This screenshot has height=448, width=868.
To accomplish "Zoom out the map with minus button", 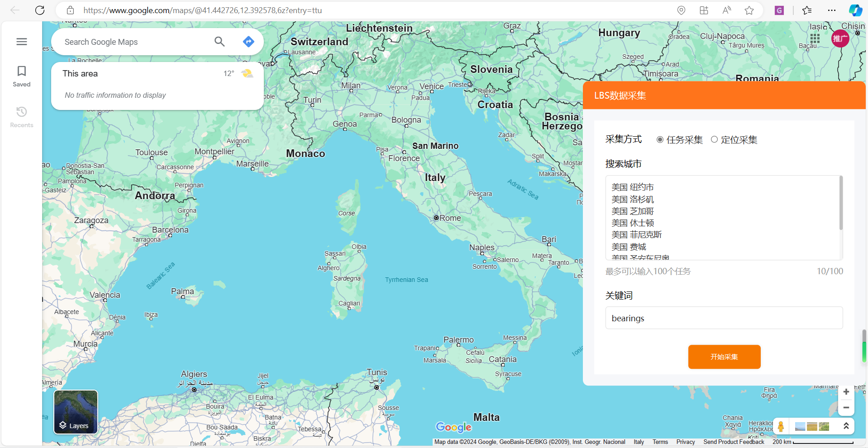I will pyautogui.click(x=846, y=407).
